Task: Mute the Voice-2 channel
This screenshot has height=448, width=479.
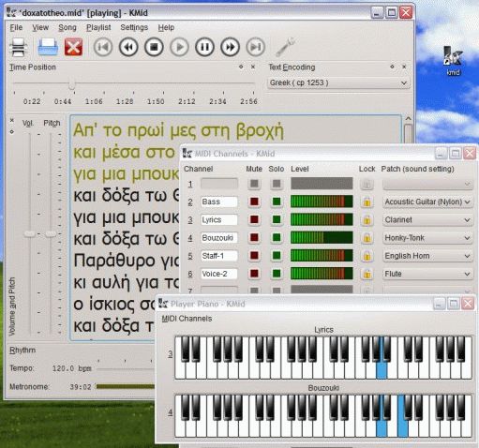Action: tap(254, 274)
